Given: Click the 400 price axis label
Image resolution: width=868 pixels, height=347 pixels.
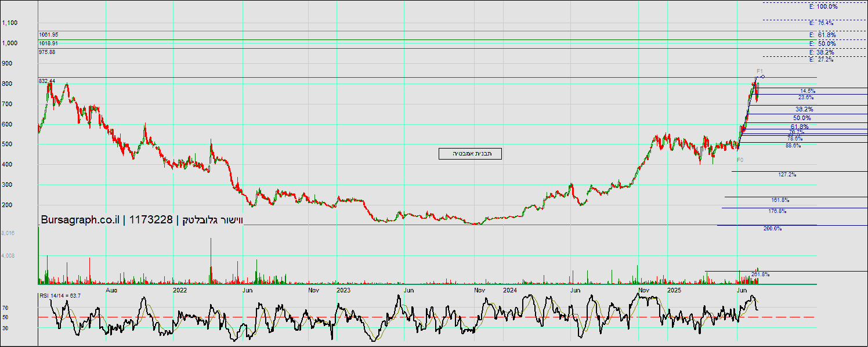Looking at the screenshot, I should 7,165.
